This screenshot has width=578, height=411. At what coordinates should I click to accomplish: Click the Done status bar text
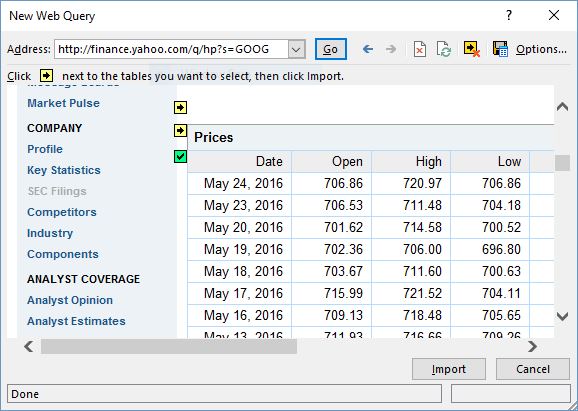point(25,394)
